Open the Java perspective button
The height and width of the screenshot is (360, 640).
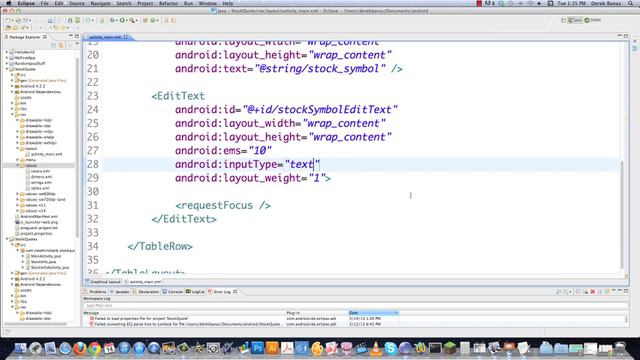576,20
